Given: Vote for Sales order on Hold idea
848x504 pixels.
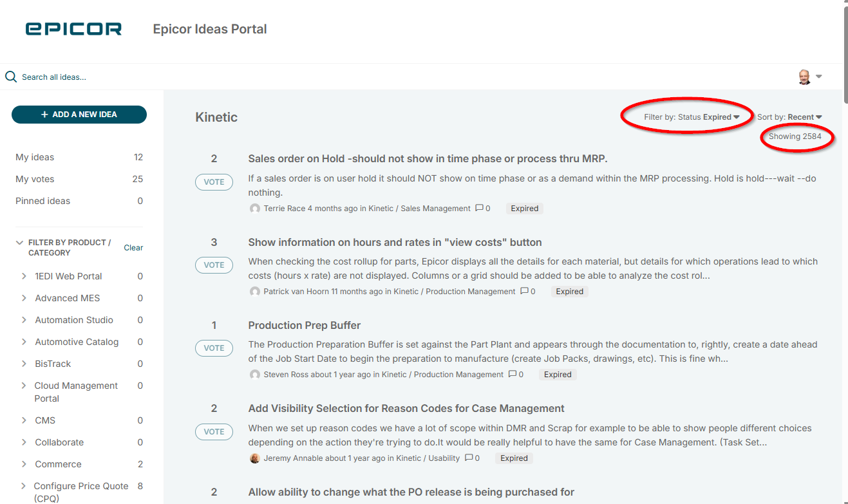Looking at the screenshot, I should [x=214, y=182].
